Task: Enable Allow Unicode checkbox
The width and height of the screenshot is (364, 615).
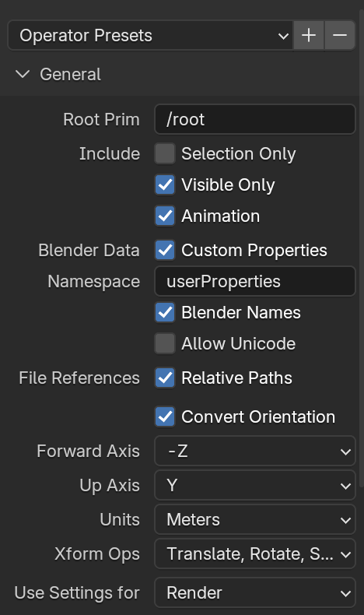Action: (165, 343)
